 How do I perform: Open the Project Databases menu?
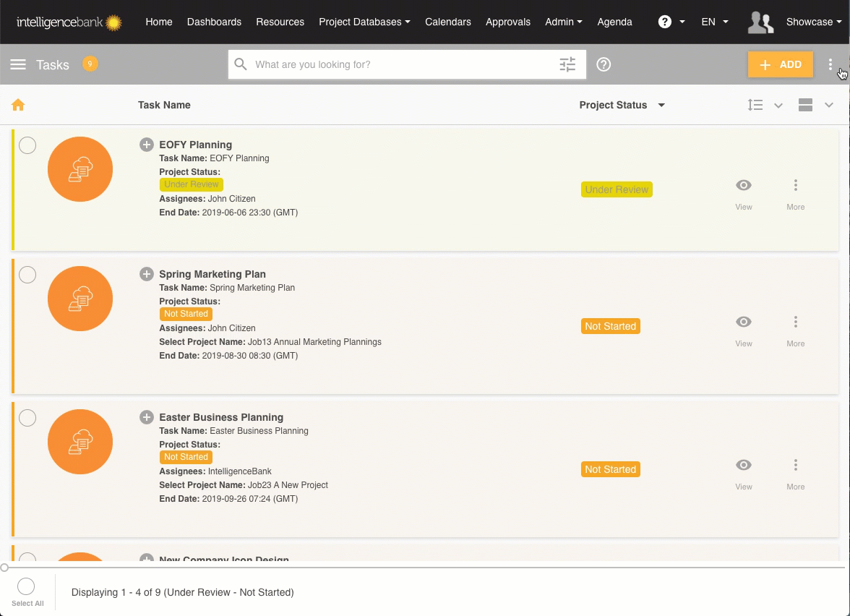click(364, 22)
